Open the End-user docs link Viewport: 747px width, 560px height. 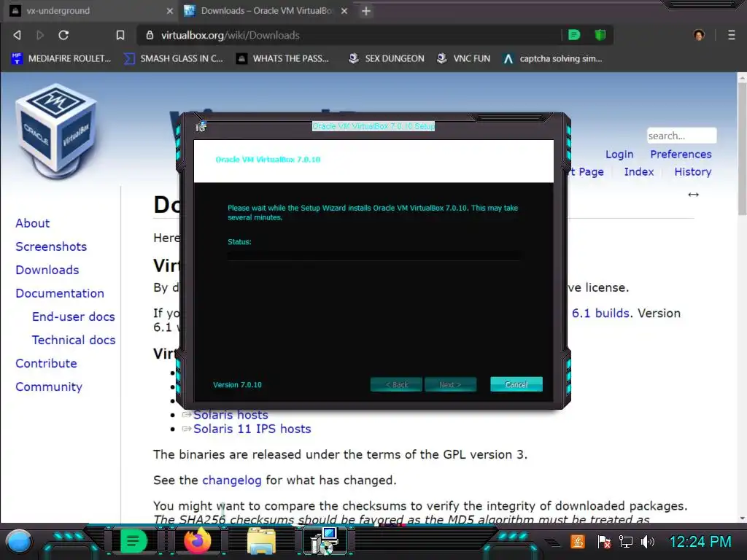(x=74, y=316)
